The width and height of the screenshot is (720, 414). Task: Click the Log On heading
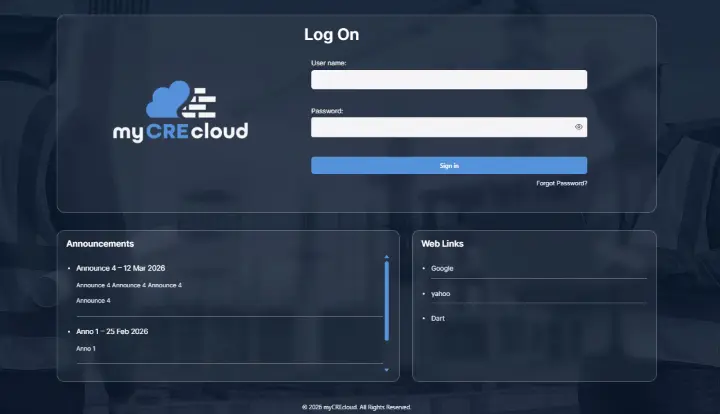pyautogui.click(x=332, y=34)
